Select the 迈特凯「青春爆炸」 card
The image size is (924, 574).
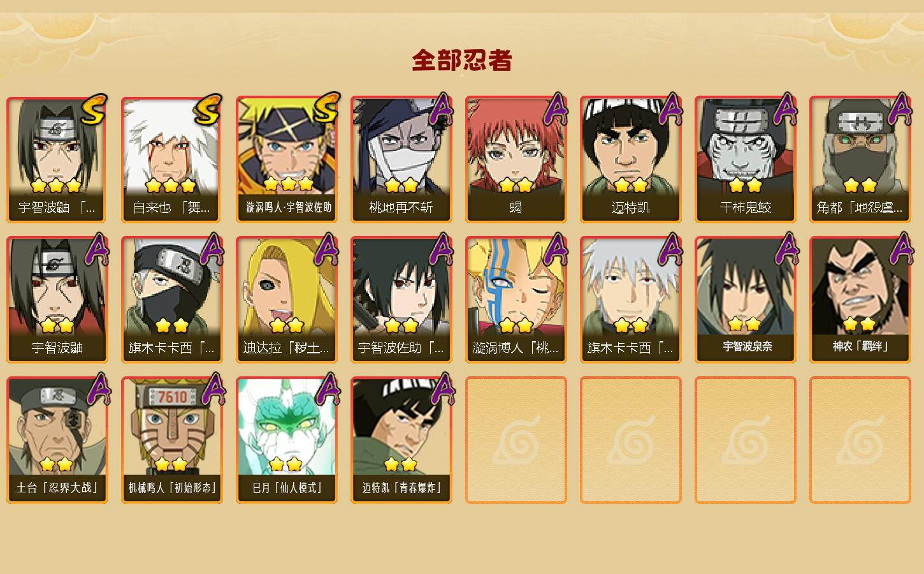401,440
